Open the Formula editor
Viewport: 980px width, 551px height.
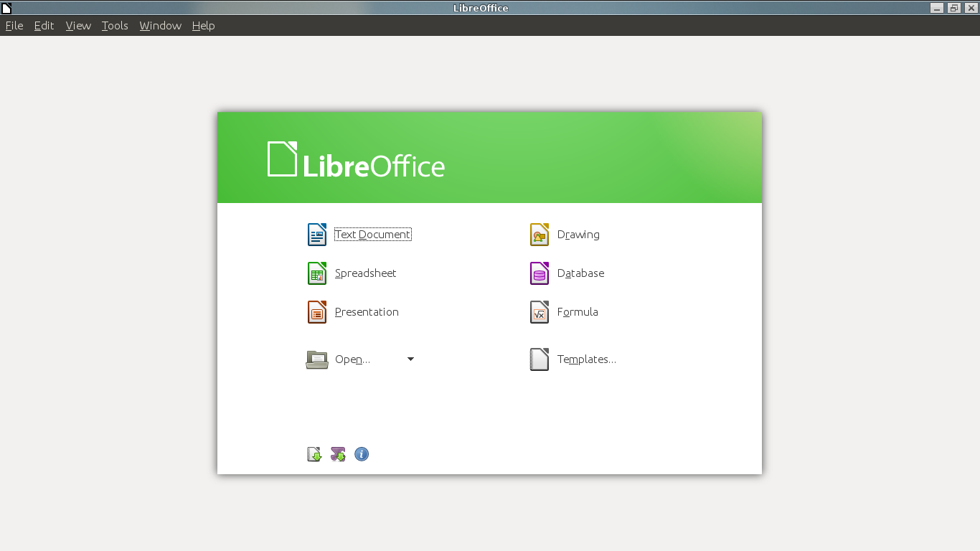point(578,311)
